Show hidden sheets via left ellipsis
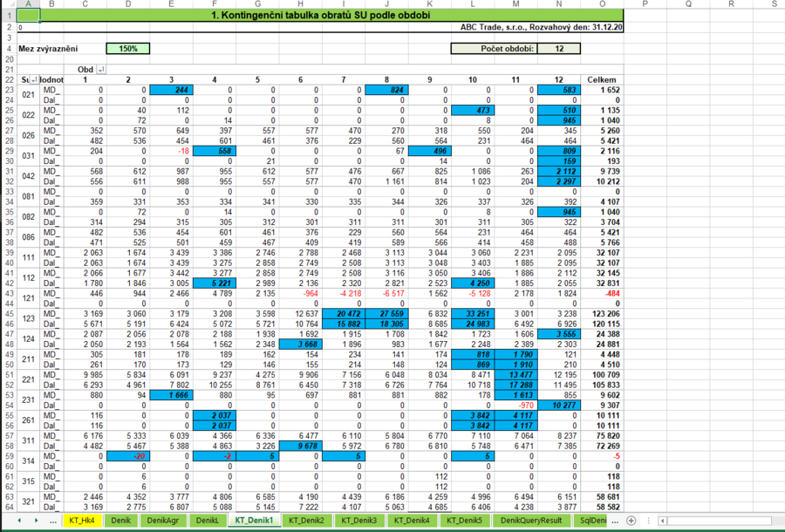The image size is (785, 532). tap(51, 521)
